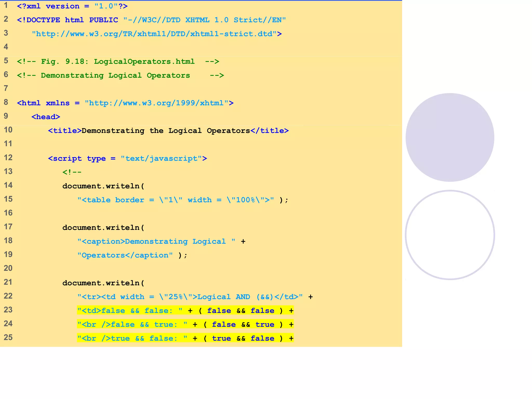Select the DOCTYPE html PUBLIC declaration text

coord(151,20)
